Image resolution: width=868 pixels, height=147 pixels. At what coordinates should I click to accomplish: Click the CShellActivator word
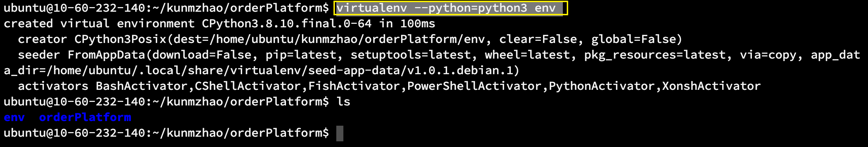tap(248, 86)
